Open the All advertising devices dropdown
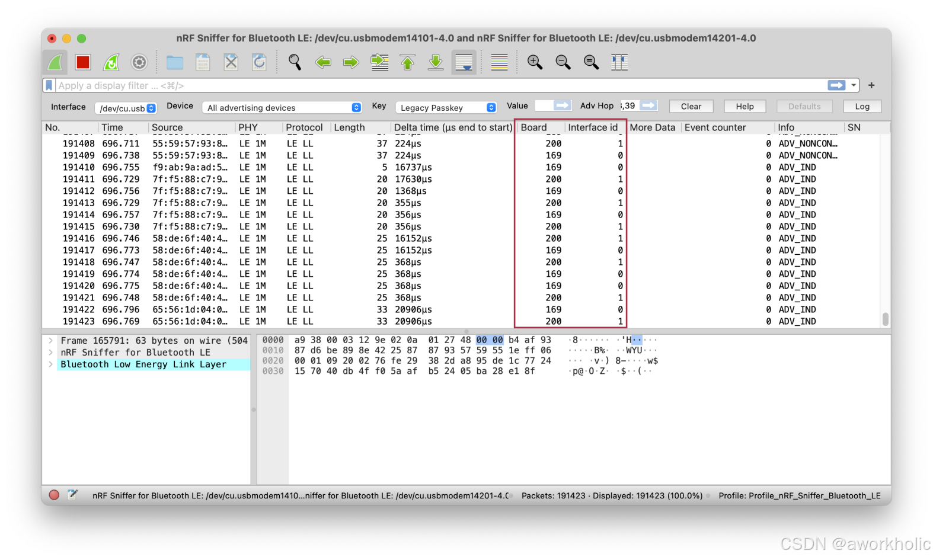933x560 pixels. click(282, 108)
